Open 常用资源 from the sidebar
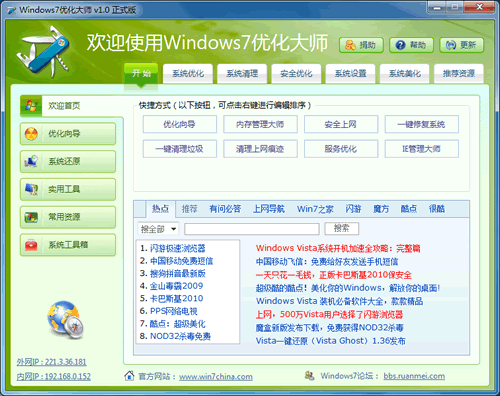 [68, 217]
